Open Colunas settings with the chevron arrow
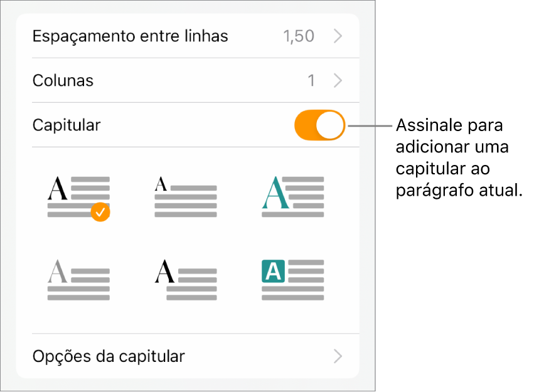The height and width of the screenshot is (392, 539). pos(338,81)
